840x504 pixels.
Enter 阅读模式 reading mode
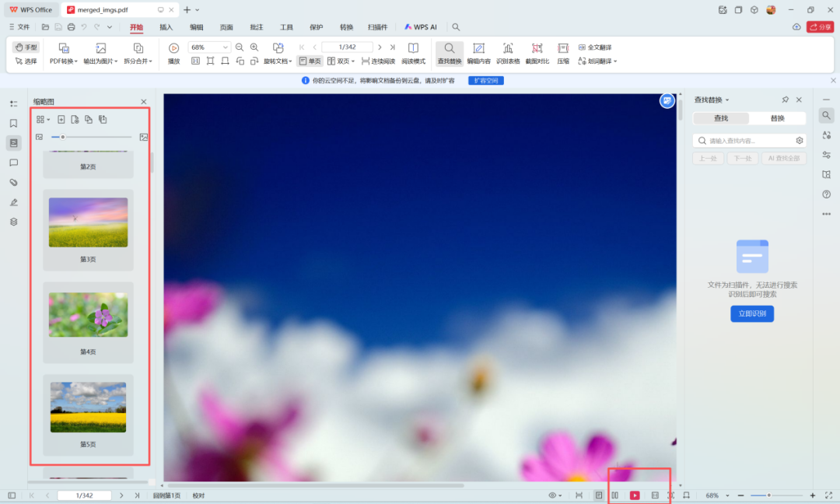pos(413,54)
